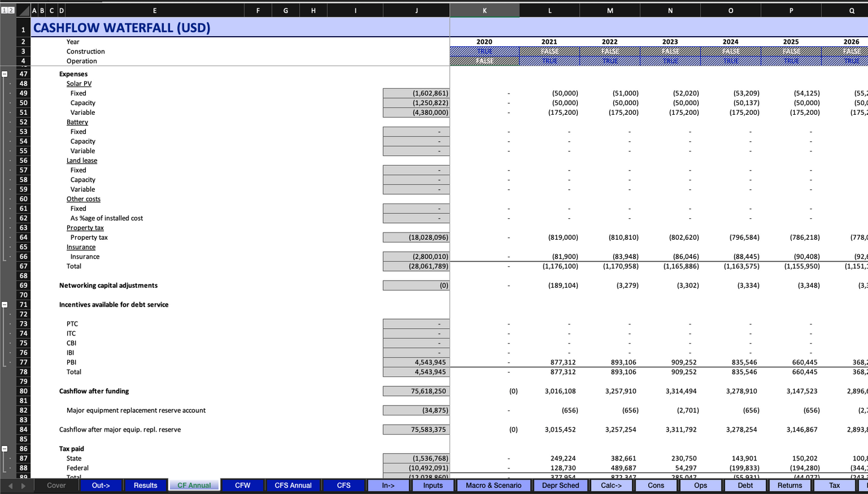Open the Macro & Scenario sheet tab

(x=493, y=486)
